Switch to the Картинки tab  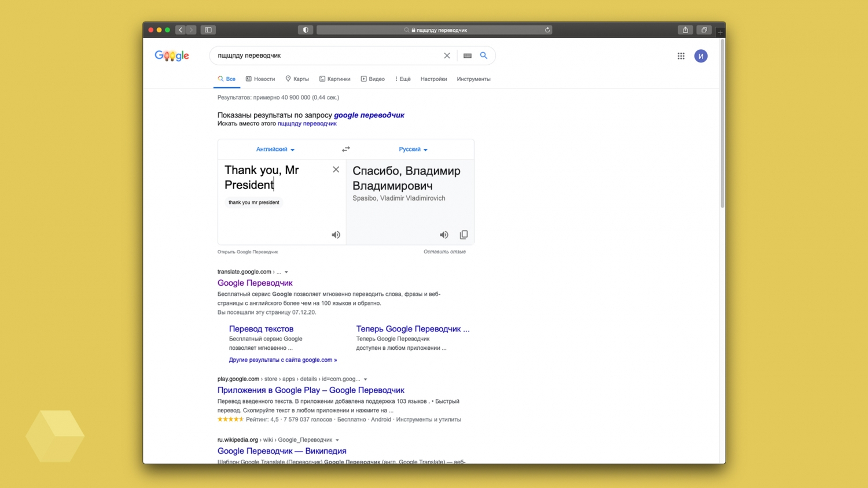[335, 79]
